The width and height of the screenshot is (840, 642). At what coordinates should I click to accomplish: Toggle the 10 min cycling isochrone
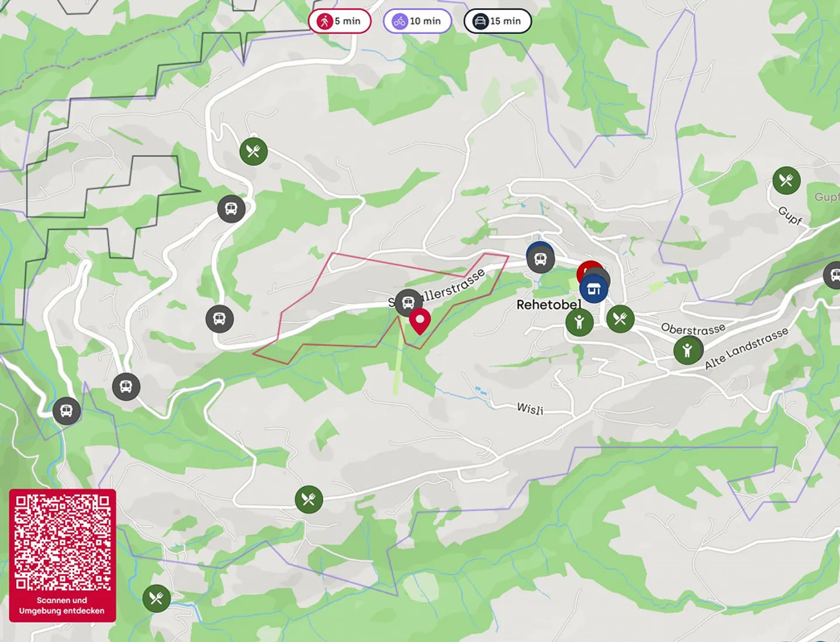[x=417, y=21]
